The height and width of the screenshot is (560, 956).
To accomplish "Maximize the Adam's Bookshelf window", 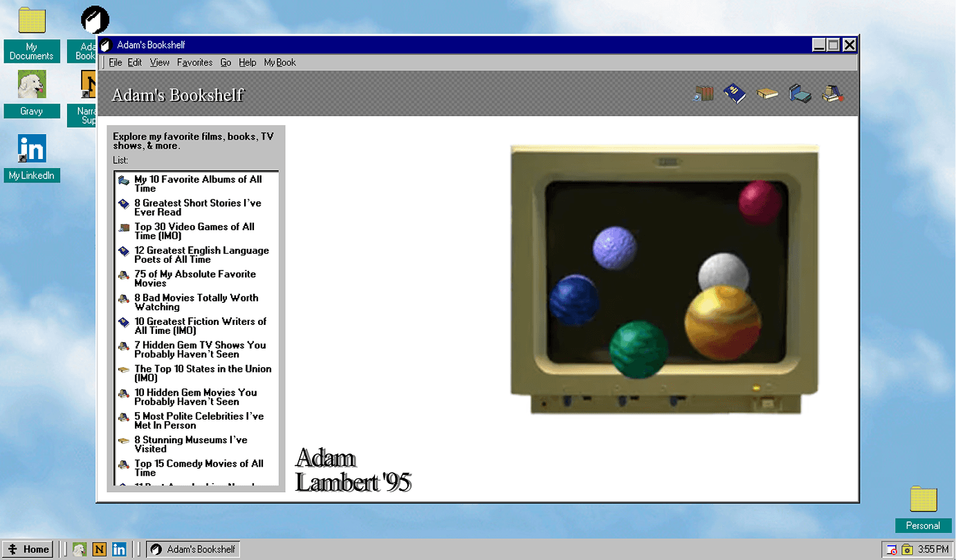I will point(834,45).
